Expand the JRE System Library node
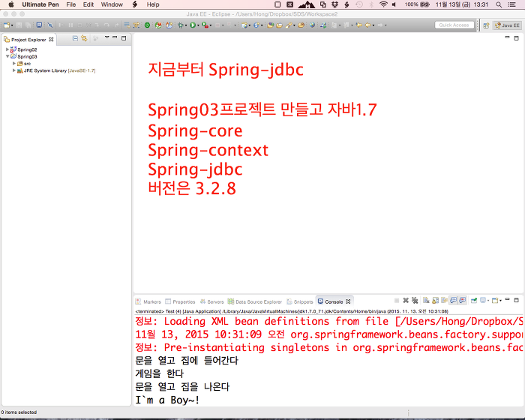525x420 pixels. pos(14,70)
